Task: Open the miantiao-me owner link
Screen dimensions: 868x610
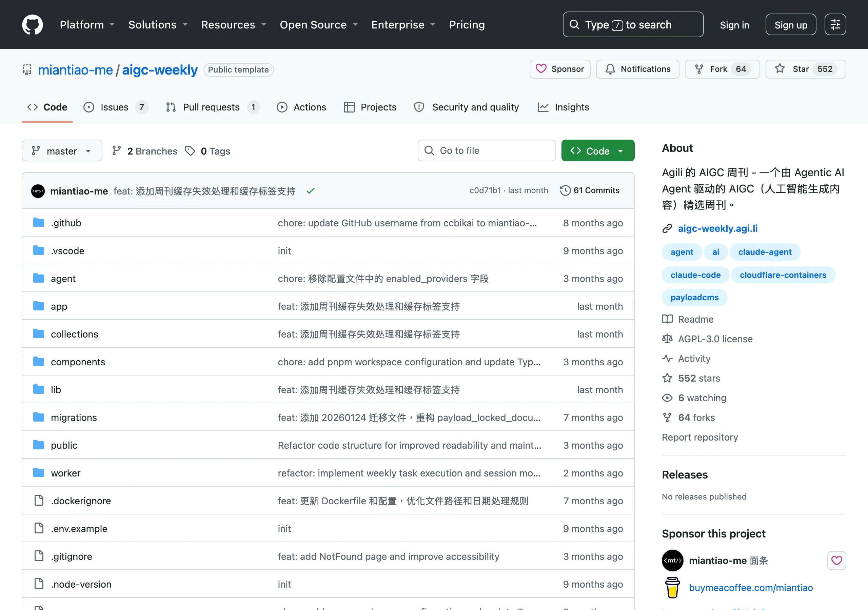Action: coord(75,69)
